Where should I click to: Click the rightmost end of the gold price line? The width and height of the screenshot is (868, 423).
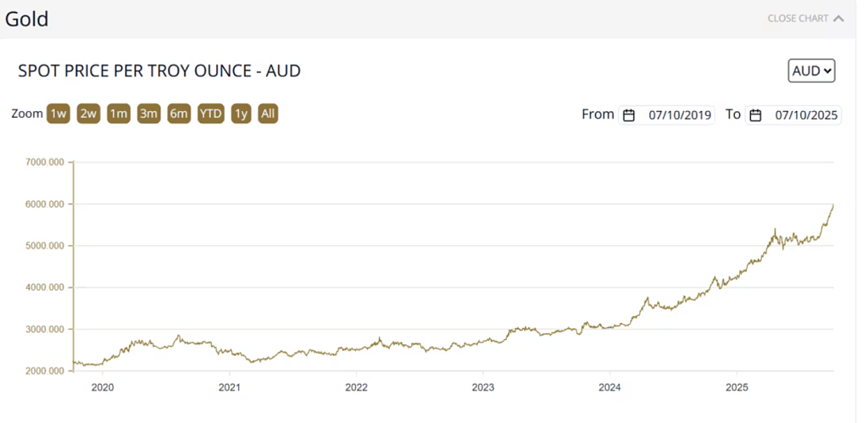coord(833,205)
